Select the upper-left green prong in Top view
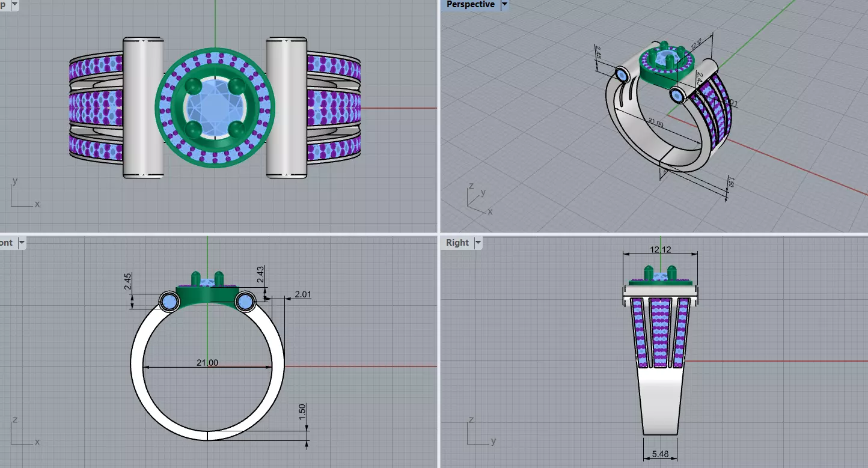The height and width of the screenshot is (468, 868). coord(193,87)
